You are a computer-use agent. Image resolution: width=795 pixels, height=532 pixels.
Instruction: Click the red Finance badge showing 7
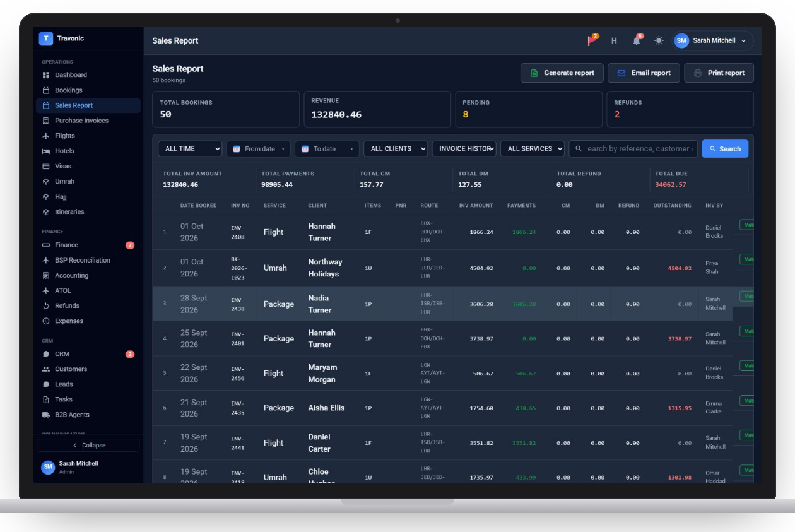130,245
